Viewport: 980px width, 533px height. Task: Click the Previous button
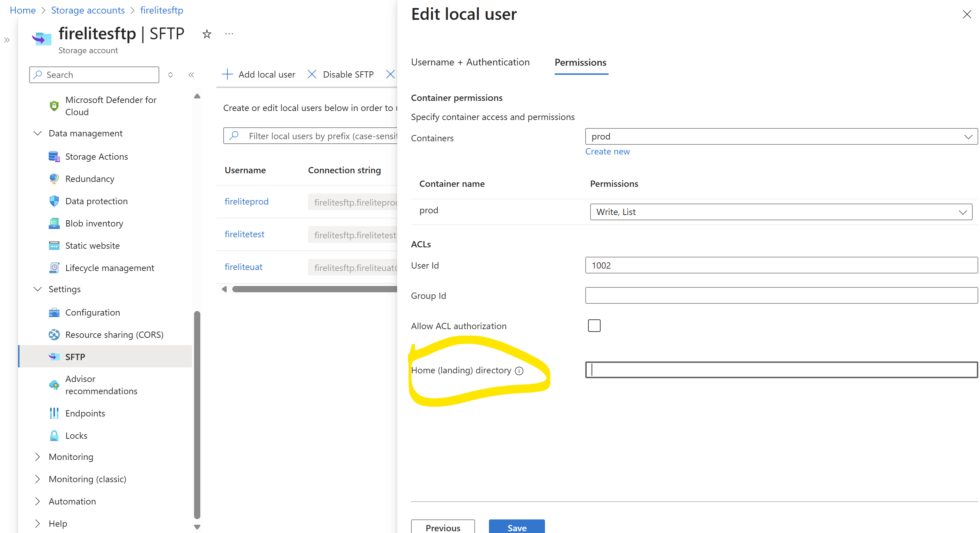pos(443,527)
